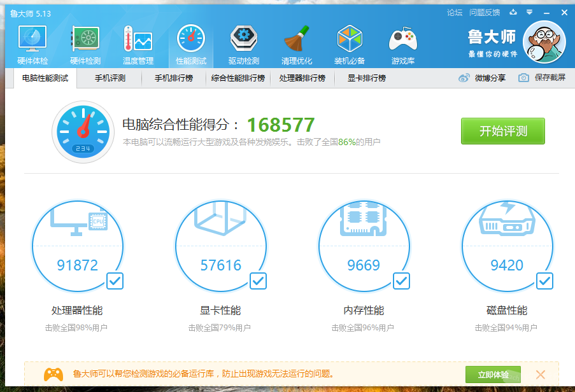The height and width of the screenshot is (392, 575).
Task: Switch to 电脑性能测试 tab
Action: point(45,78)
